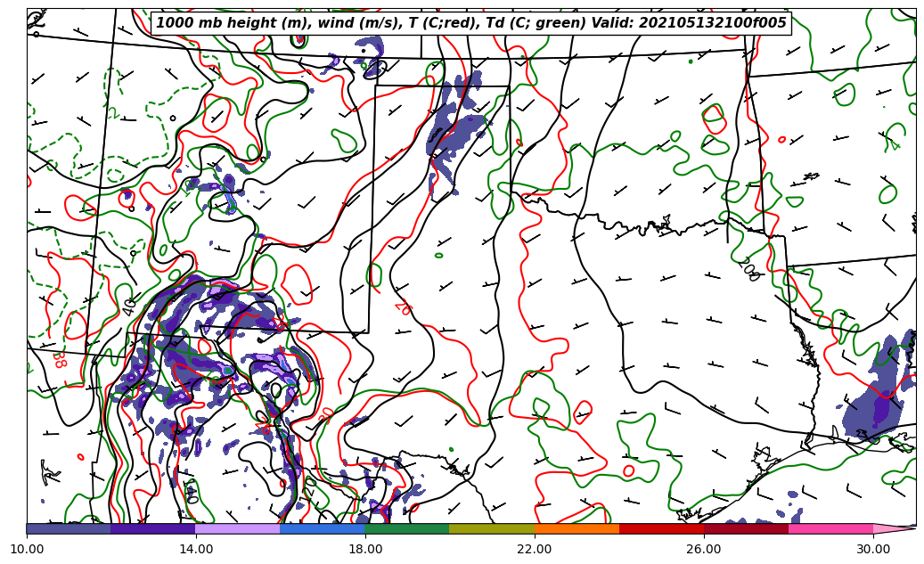Select the dark maroon 26–28 colorbar segment
Image resolution: width=924 pixels, height=564 pixels.
coord(747,528)
